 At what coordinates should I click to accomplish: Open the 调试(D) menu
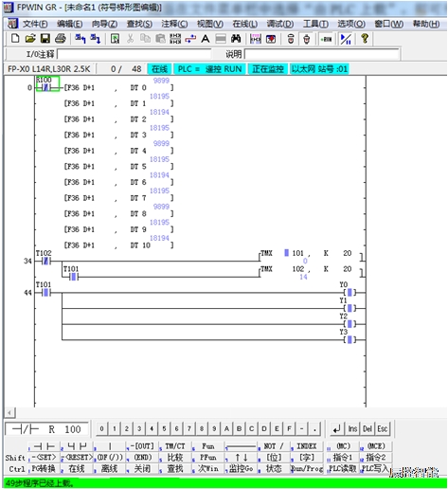[x=280, y=24]
